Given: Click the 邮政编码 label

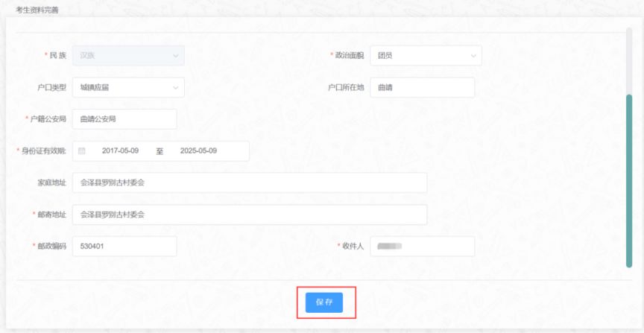Looking at the screenshot, I should pos(51,247).
